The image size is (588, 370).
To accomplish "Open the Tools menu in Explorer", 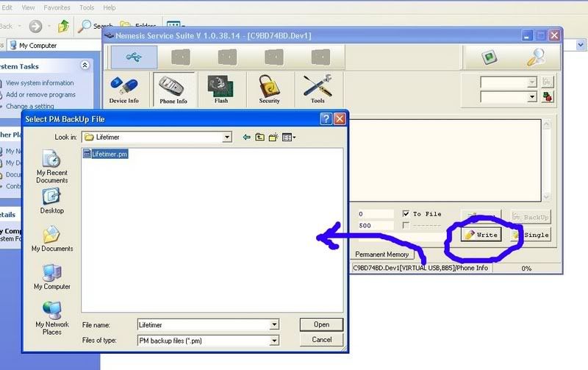I will 87,7.
